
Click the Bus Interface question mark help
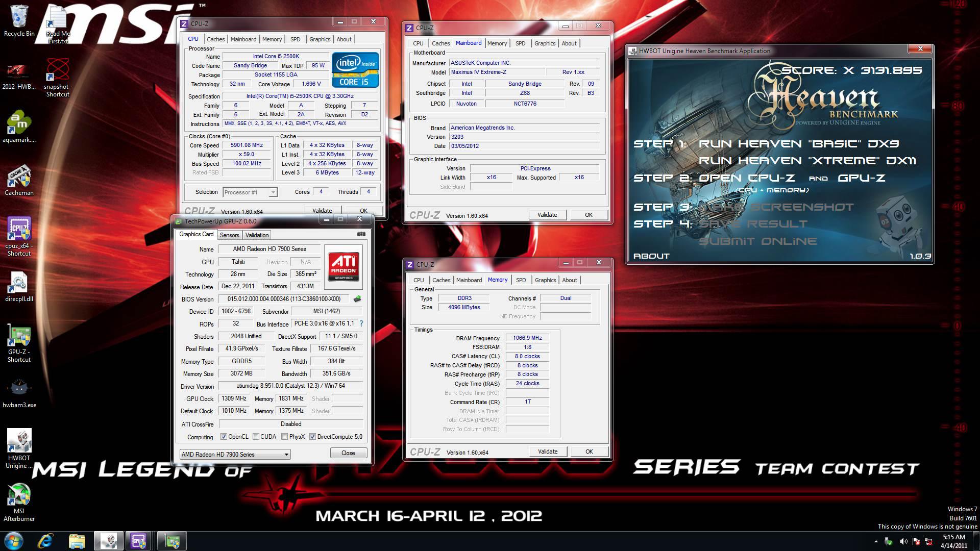(x=361, y=323)
